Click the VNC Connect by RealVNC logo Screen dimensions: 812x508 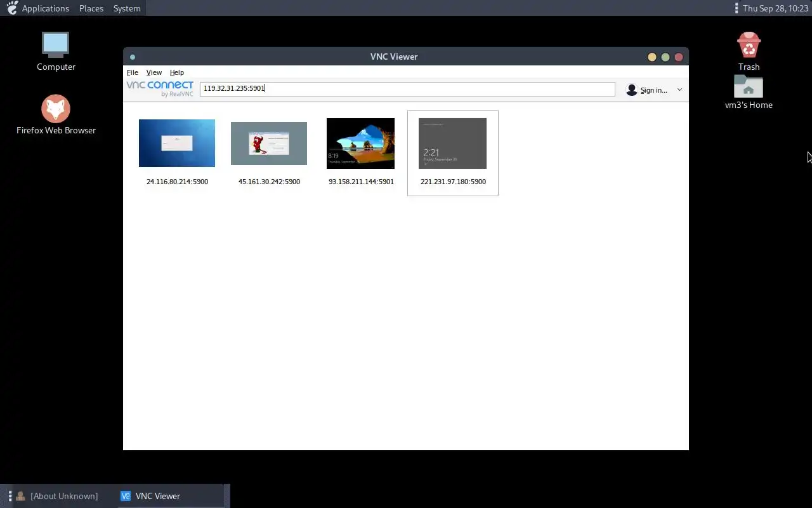pos(160,89)
